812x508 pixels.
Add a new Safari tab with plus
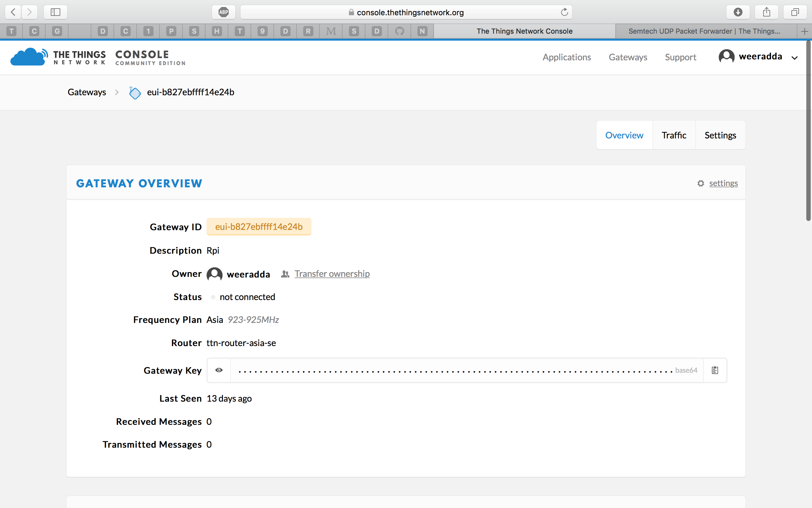[804, 31]
